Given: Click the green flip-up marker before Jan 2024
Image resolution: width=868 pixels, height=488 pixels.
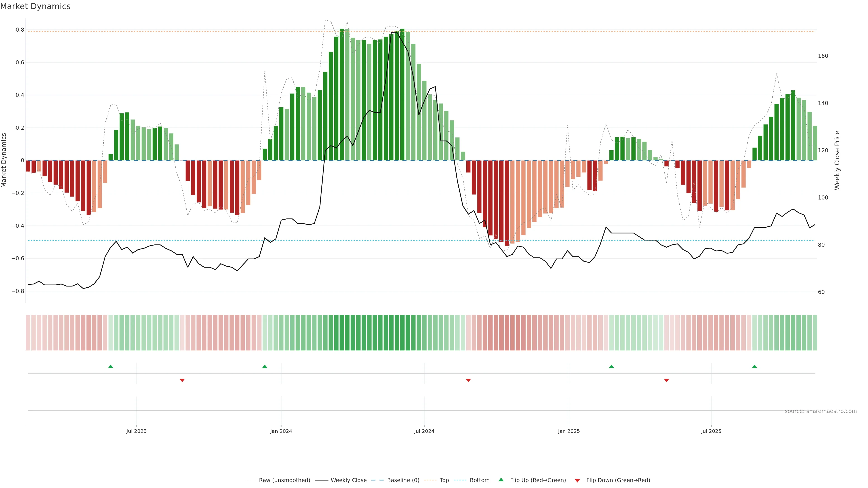Looking at the screenshot, I should (x=264, y=366).
